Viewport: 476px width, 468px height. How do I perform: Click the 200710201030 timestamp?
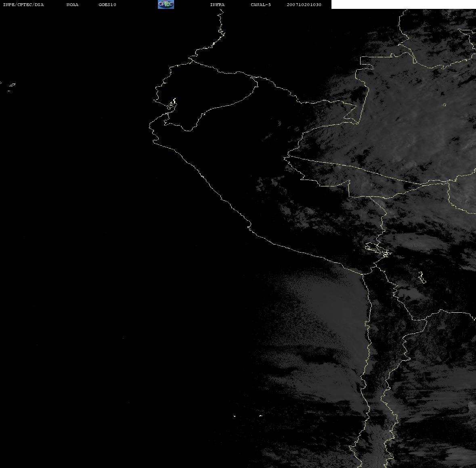[304, 4]
